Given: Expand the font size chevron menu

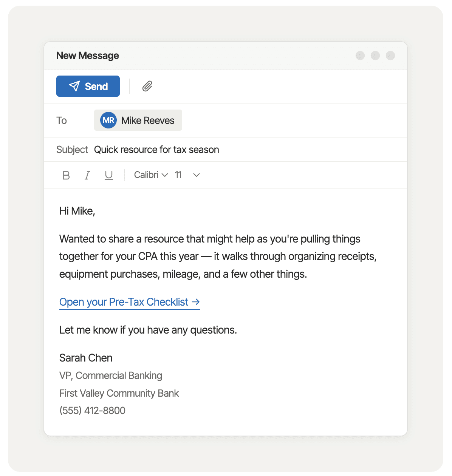Looking at the screenshot, I should pyautogui.click(x=196, y=175).
